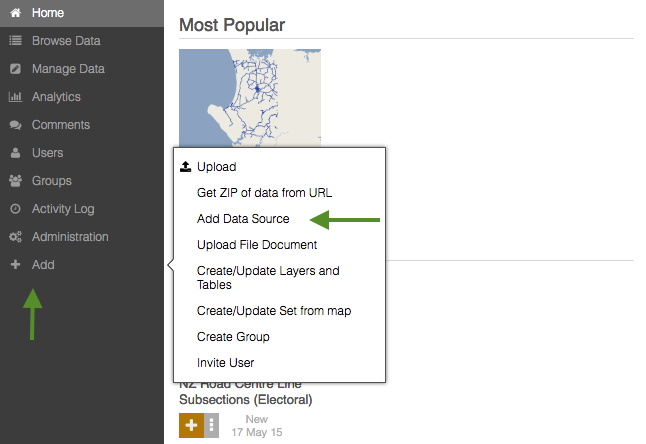
Task: Click the Administration gears icon
Action: tap(15, 237)
